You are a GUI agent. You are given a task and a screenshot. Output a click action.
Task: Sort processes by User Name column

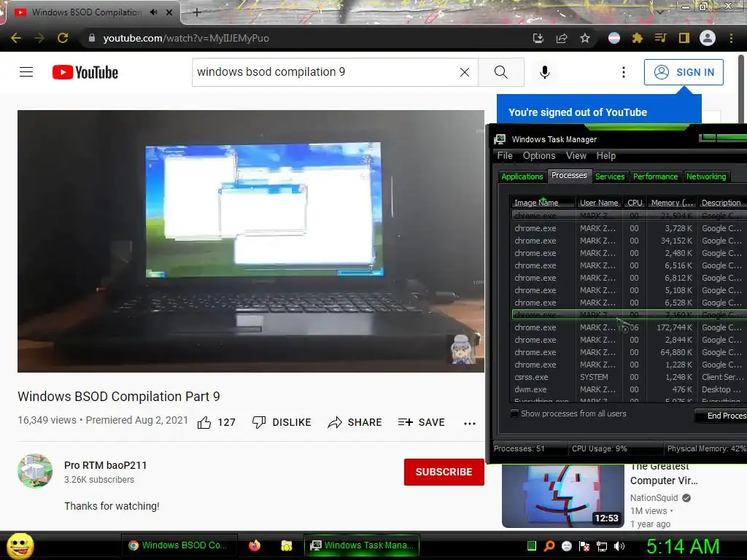pos(599,203)
